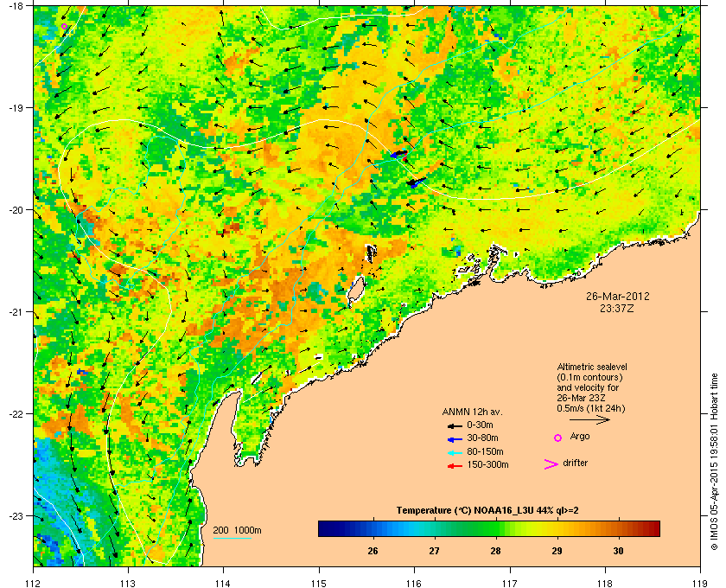Screen dimensions: 726x588
Task: Click the 0.5m/s velocity scale arrow
Action: click(589, 419)
